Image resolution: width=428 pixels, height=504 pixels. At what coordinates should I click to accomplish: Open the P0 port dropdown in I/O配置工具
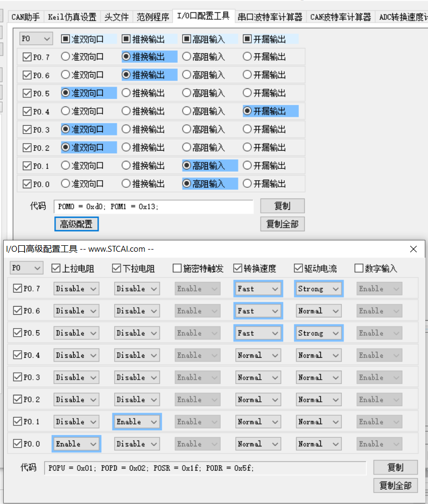(36, 39)
